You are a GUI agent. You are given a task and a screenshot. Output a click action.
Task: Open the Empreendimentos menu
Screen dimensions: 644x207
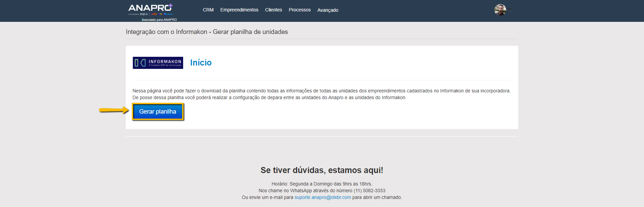239,10
